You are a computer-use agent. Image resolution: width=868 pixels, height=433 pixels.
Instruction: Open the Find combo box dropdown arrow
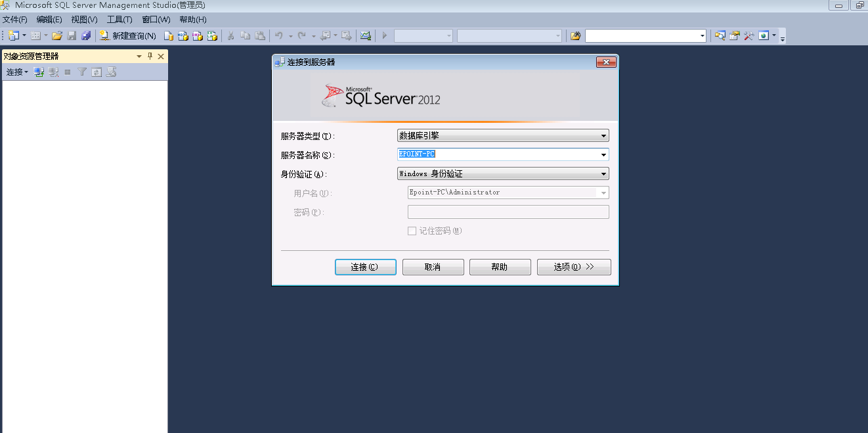703,35
